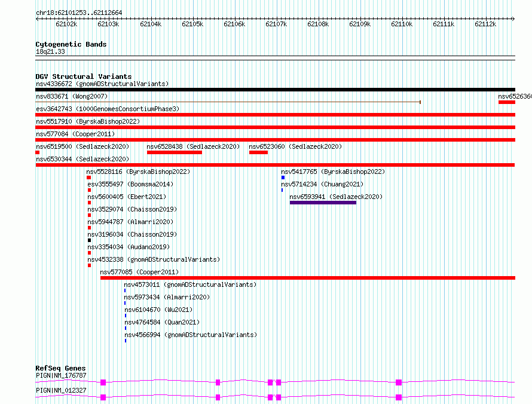Select the nsv5714234 (Chuang2021) label
Screen dimensions: 532x404
322,184
